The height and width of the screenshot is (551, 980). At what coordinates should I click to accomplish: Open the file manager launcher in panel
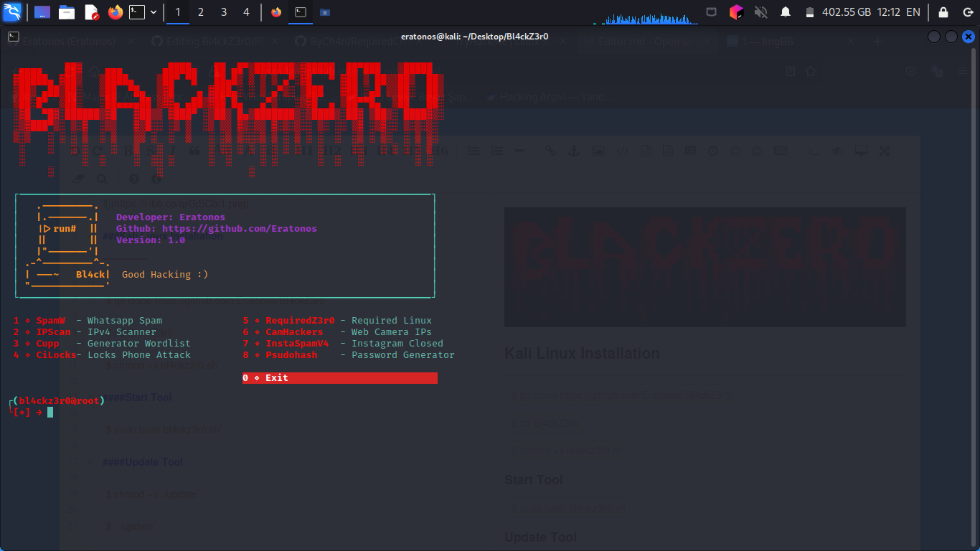pos(67,12)
